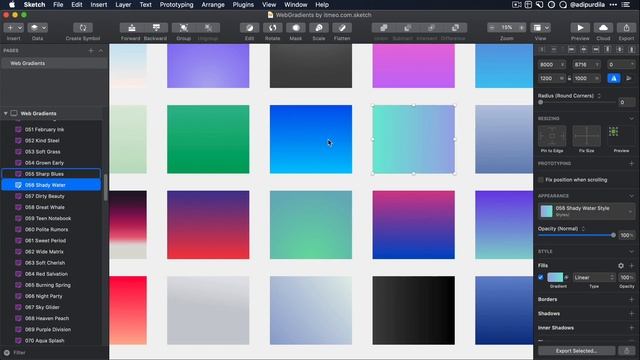Image resolution: width=640 pixels, height=360 pixels.
Task: Toggle Pin to Edge resizing option
Action: pyautogui.click(x=552, y=136)
